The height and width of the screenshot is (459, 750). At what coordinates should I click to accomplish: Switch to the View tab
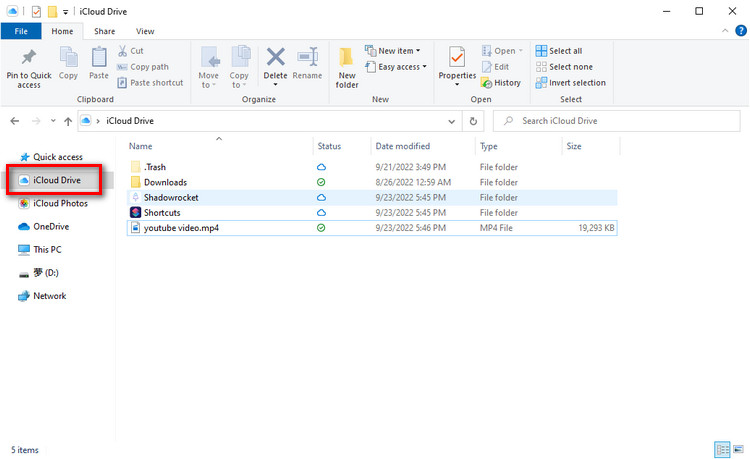click(x=145, y=31)
